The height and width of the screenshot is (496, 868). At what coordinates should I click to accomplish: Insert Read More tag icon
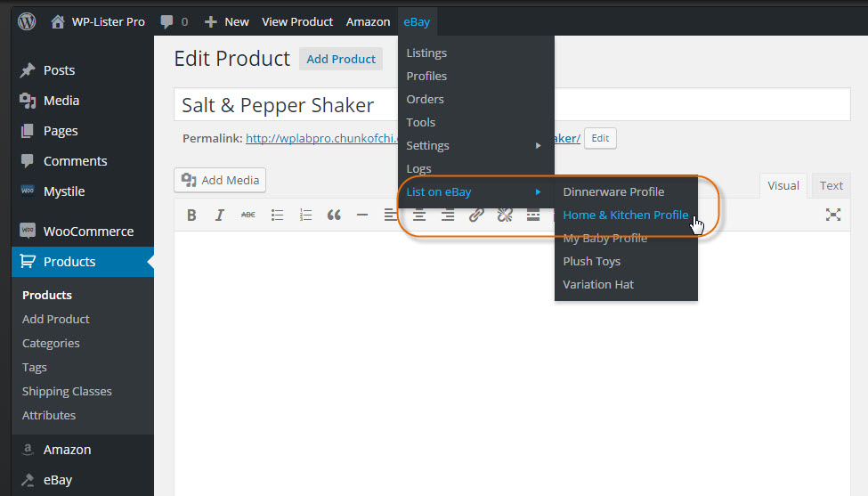point(533,215)
